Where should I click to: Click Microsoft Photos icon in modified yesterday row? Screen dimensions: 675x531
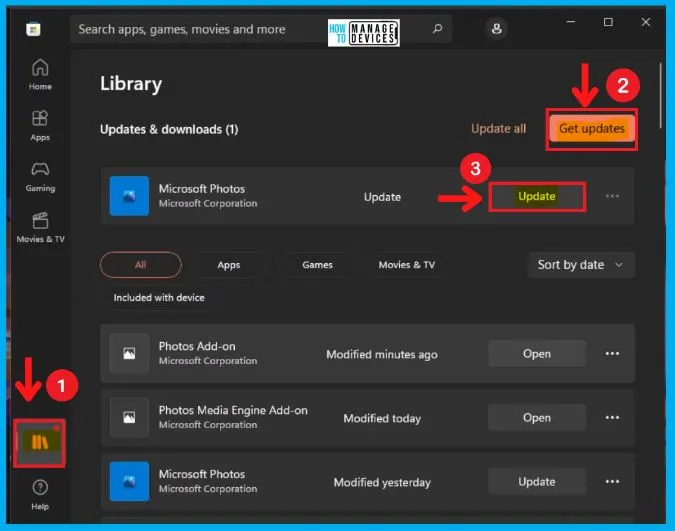(129, 481)
